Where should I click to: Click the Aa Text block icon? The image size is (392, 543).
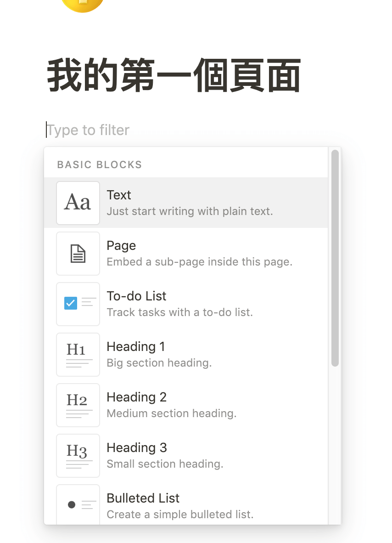(78, 203)
